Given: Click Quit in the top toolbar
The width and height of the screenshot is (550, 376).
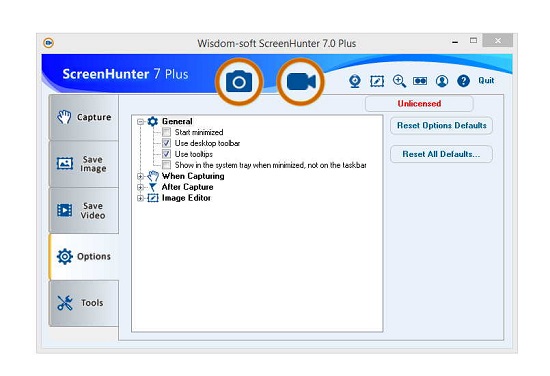Looking at the screenshot, I should pyautogui.click(x=486, y=81).
